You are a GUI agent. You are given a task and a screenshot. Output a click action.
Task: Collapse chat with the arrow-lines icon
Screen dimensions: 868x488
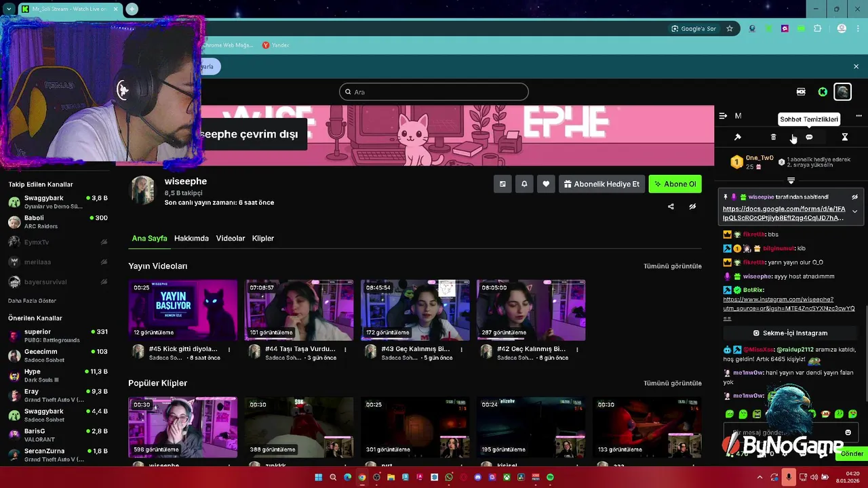coord(723,116)
